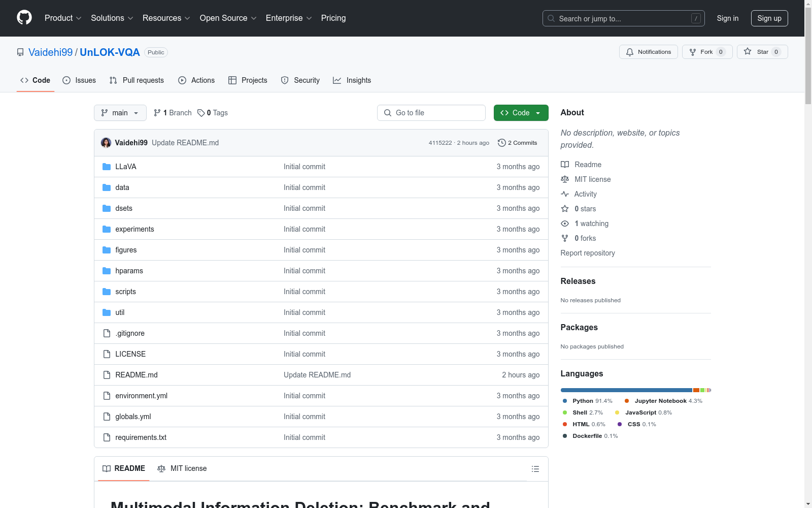Click the Python 91.4% language entry

click(x=588, y=401)
